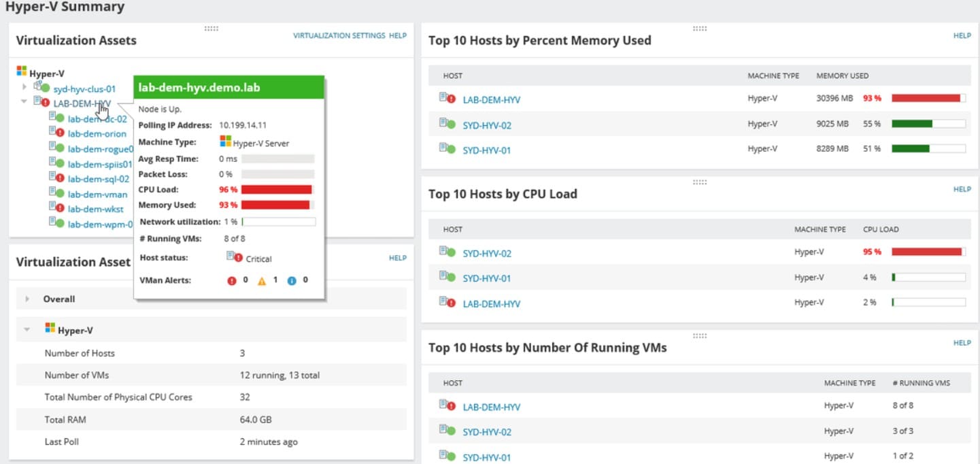Click the '64.0 GB' Total RAM value
The image size is (980, 464).
click(256, 420)
